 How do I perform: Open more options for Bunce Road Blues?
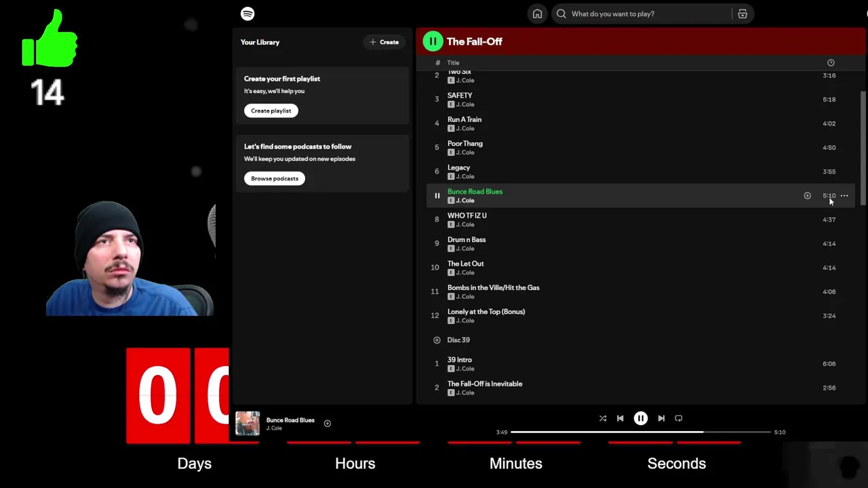(x=844, y=196)
